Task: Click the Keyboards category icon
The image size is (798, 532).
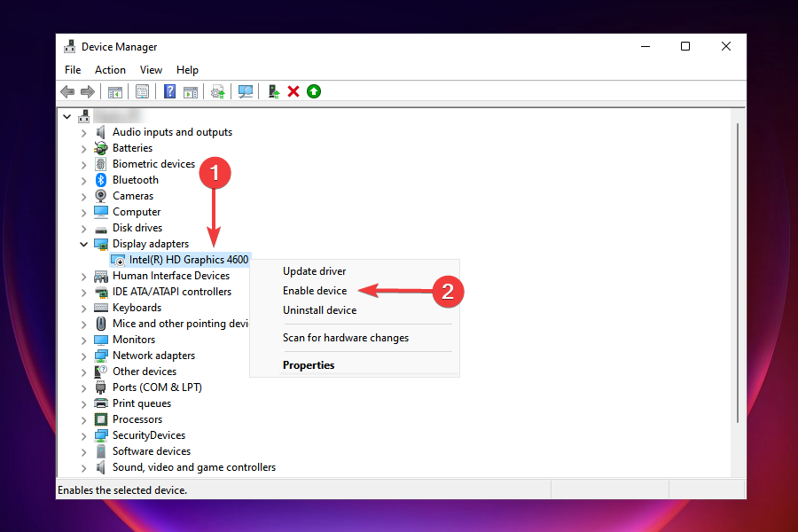Action: point(101,308)
